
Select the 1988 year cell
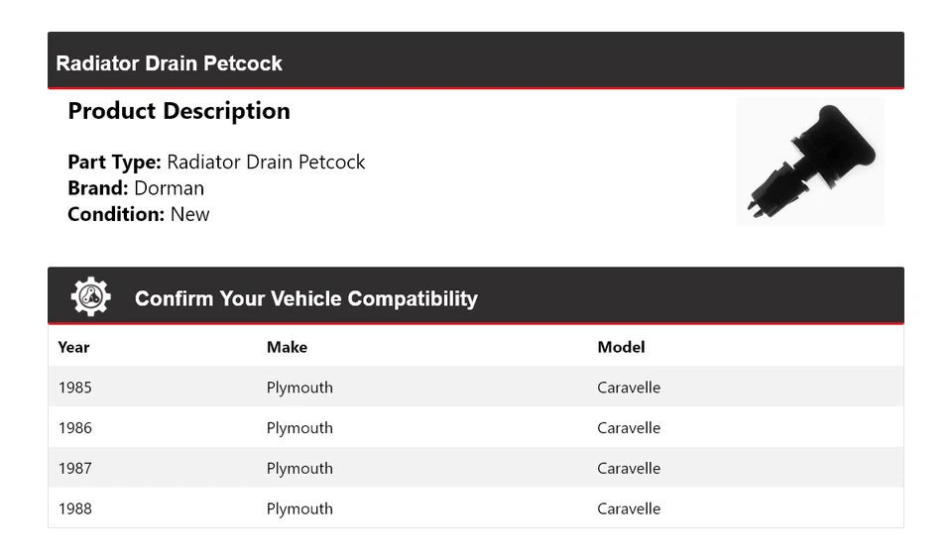[x=74, y=509]
